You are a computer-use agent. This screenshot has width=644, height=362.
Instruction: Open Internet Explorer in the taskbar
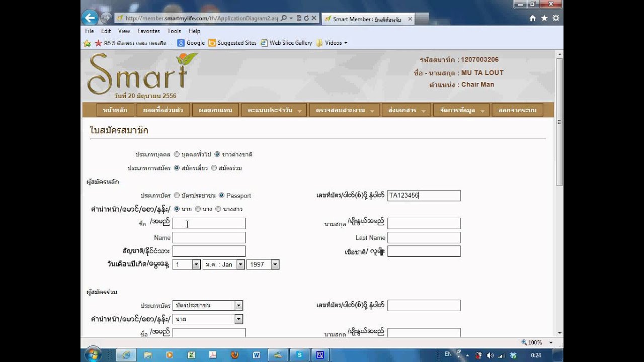pyautogui.click(x=126, y=355)
